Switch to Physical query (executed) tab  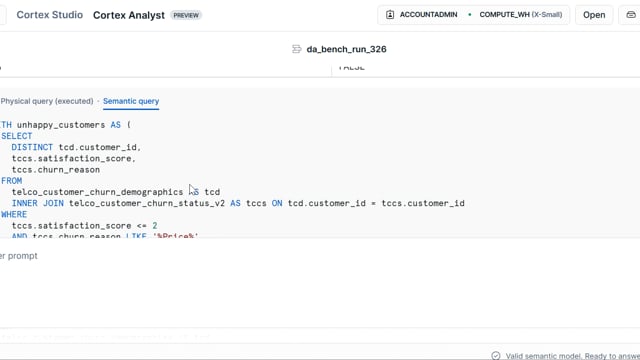(x=47, y=101)
